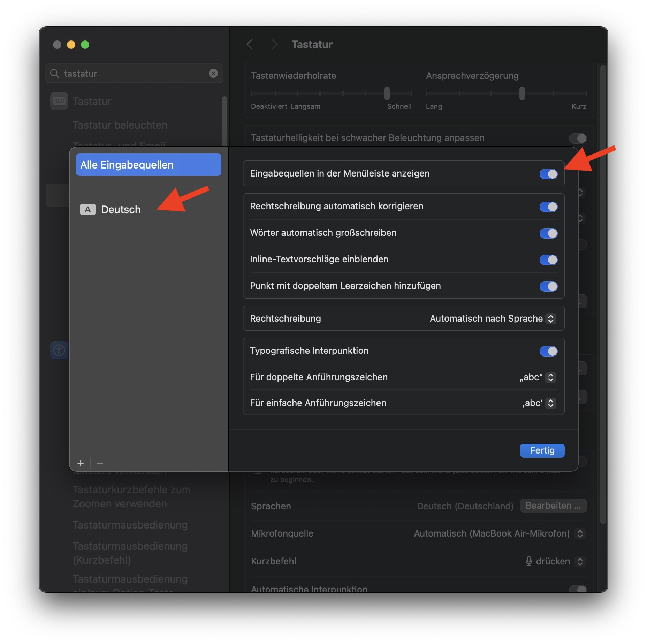Screen dimensions: 647x644
Task: Turn off Inline-Textvorschläge einblenden
Action: point(548,260)
